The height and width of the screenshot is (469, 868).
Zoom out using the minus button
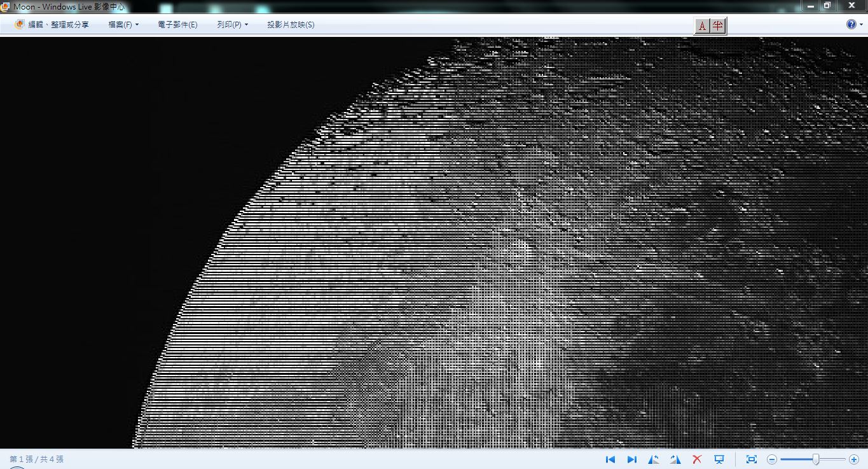tap(772, 459)
